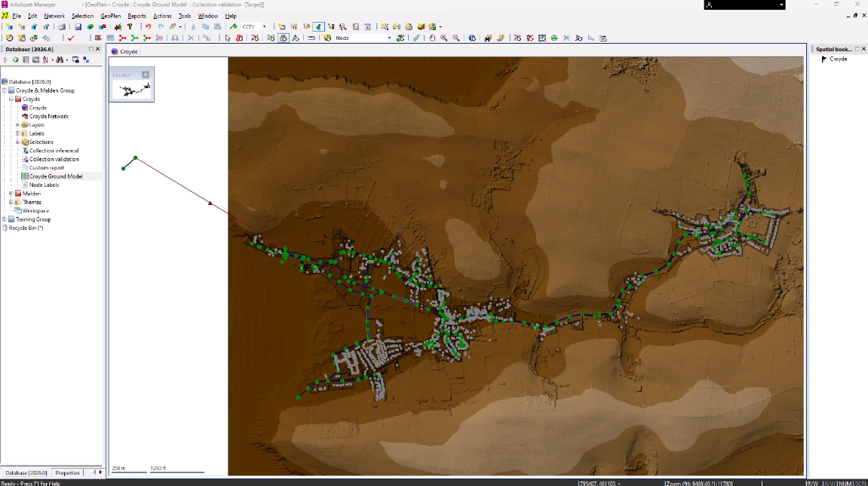Click the Zoom In magnifier tool
The image size is (868, 486).
click(443, 38)
